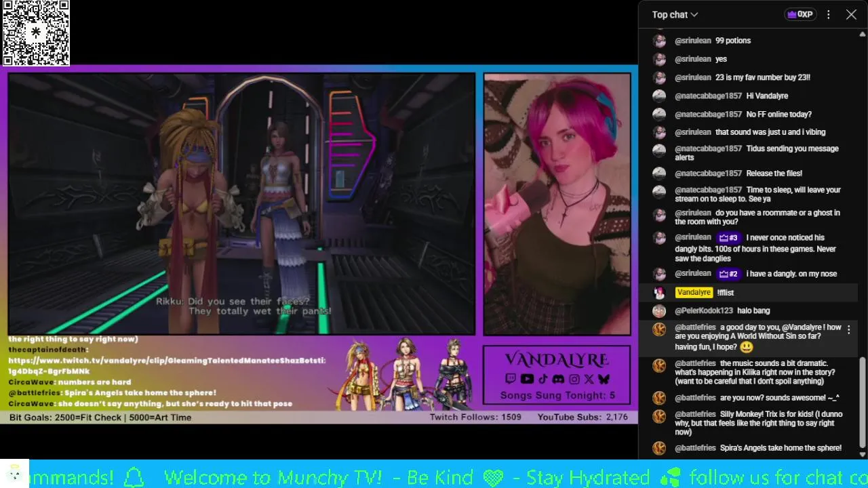This screenshot has height=488, width=868.
Task: Click 'that sound was just u and i vibing'
Action: (770, 132)
